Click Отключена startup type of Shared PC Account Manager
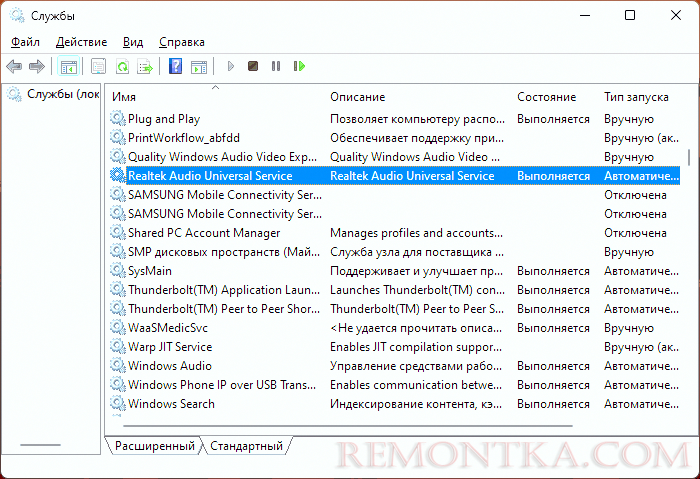Viewport: 700px width, 479px height. point(635,233)
